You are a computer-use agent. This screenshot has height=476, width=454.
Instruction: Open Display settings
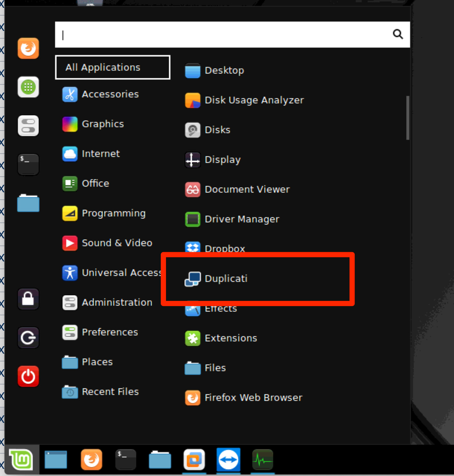213,160
